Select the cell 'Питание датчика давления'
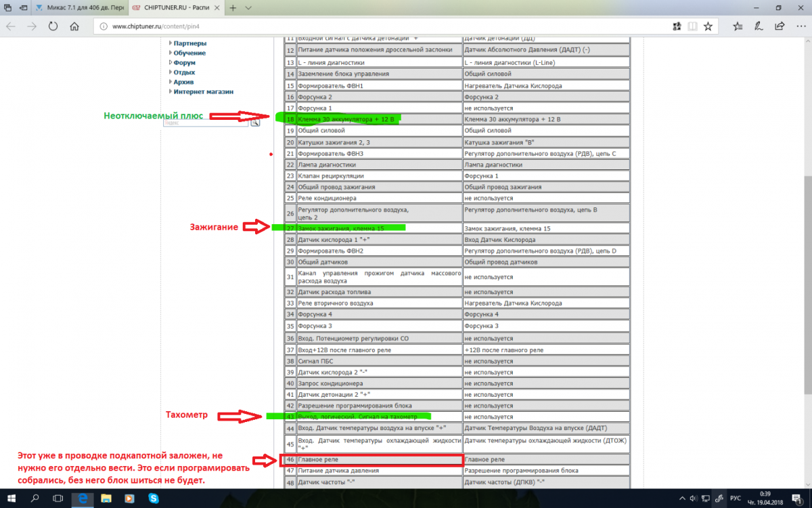The image size is (812, 508). tap(379, 470)
